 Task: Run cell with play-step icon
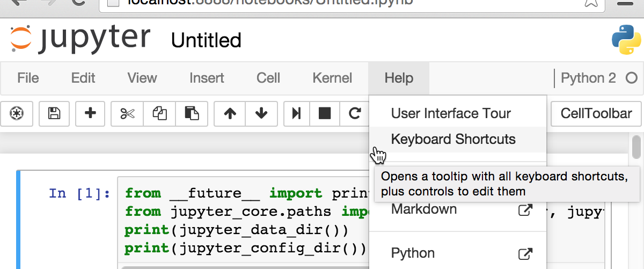(x=296, y=113)
